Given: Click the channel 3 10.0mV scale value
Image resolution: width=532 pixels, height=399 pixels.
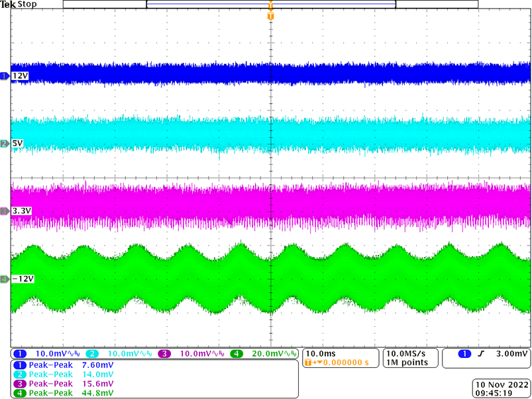Looking at the screenshot, I should pos(195,353).
